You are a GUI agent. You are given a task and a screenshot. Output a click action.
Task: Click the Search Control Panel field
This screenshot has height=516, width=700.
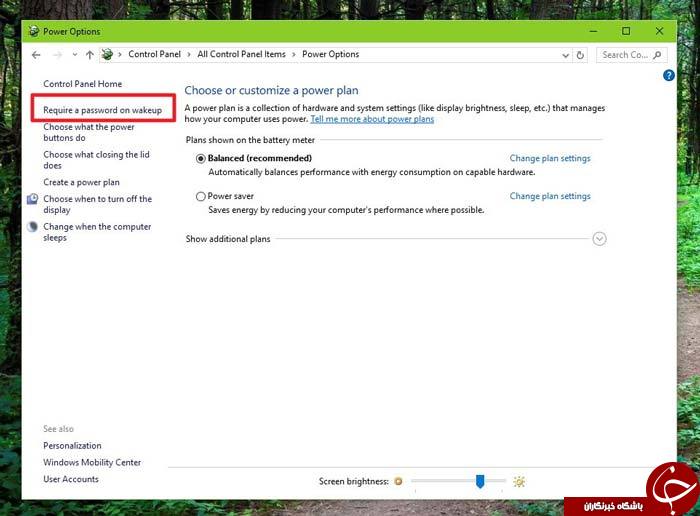(x=632, y=55)
